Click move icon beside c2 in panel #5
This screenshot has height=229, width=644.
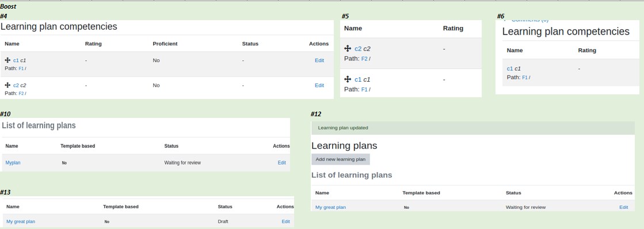(x=348, y=48)
